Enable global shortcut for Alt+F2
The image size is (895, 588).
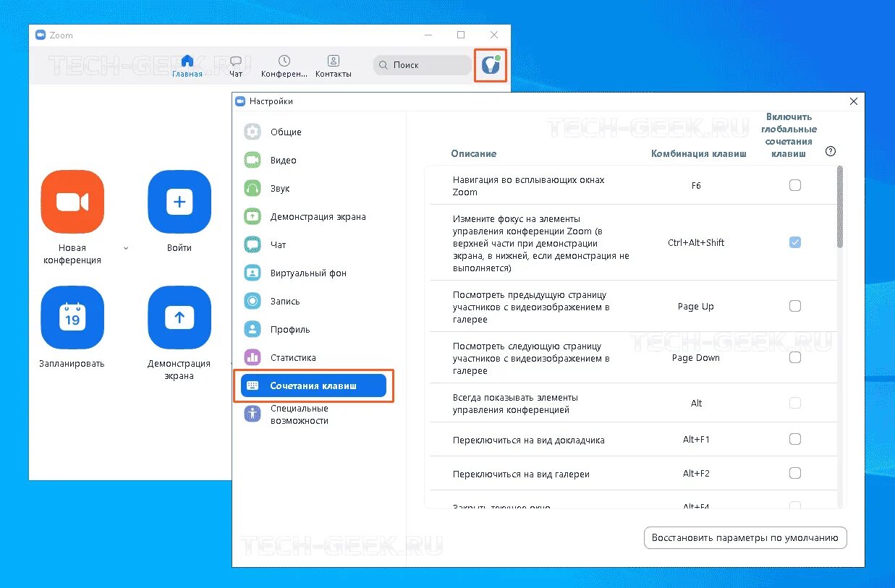(795, 473)
